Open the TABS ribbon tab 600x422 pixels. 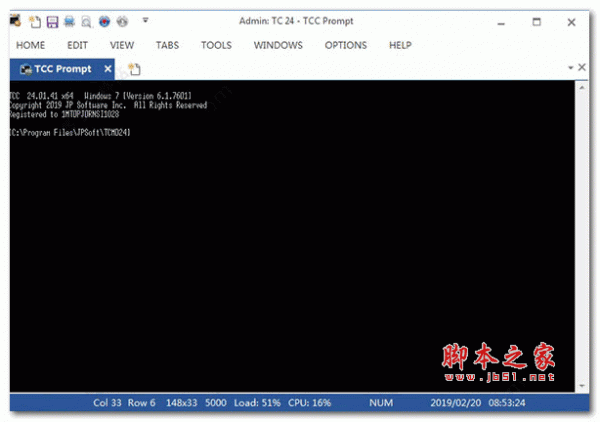167,45
